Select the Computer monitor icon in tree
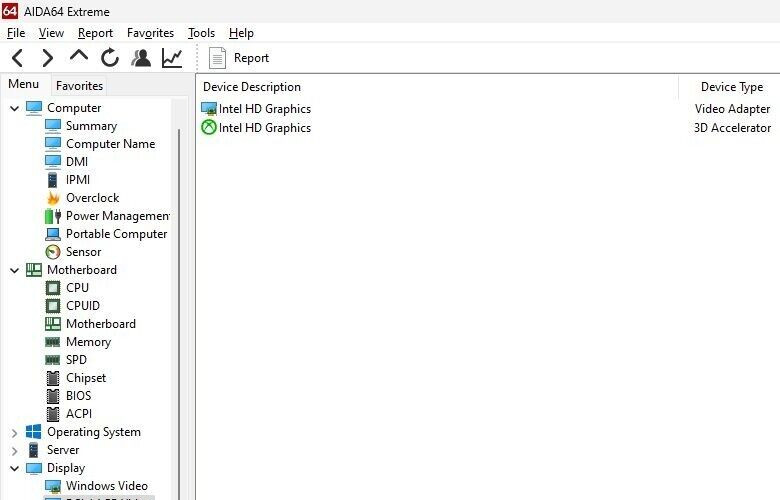Image resolution: width=780 pixels, height=500 pixels. pos(34,108)
